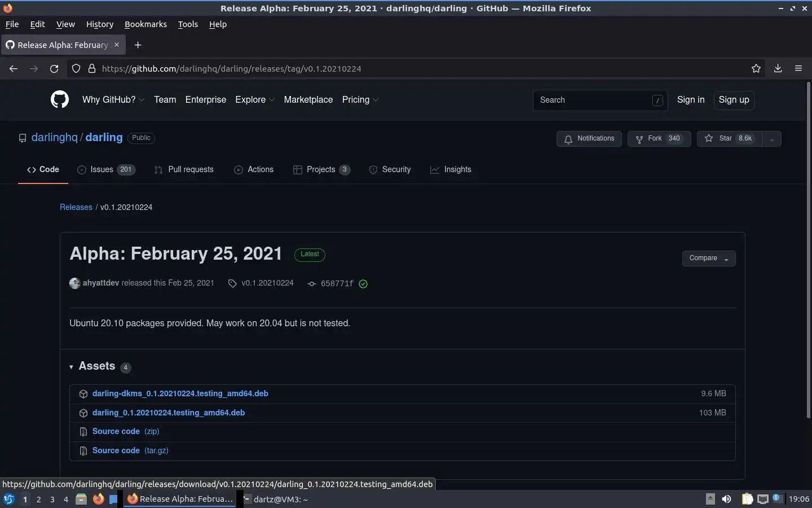812x508 pixels.
Task: Open the file manager taskbar icon
Action: (x=81, y=499)
